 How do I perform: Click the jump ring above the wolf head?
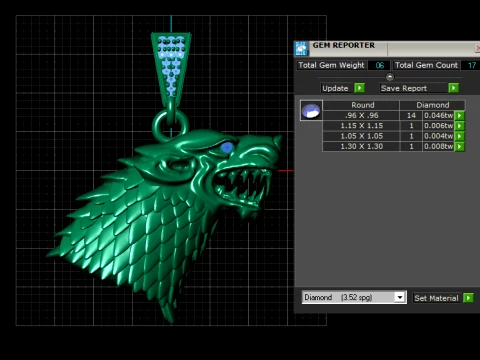tap(171, 125)
